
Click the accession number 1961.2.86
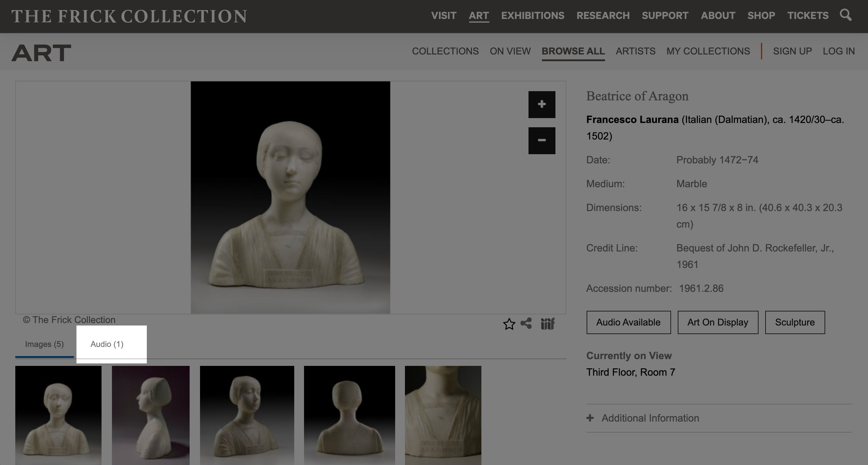pyautogui.click(x=701, y=288)
